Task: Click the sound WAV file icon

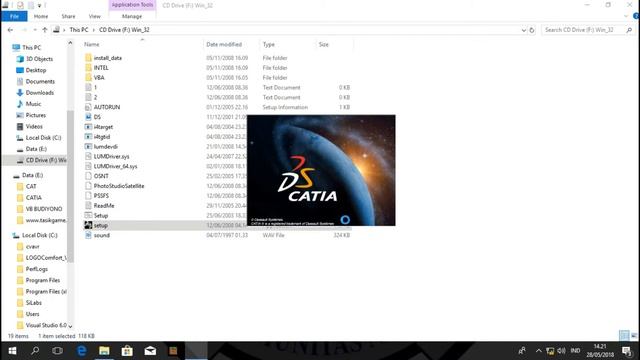Action: pos(88,235)
